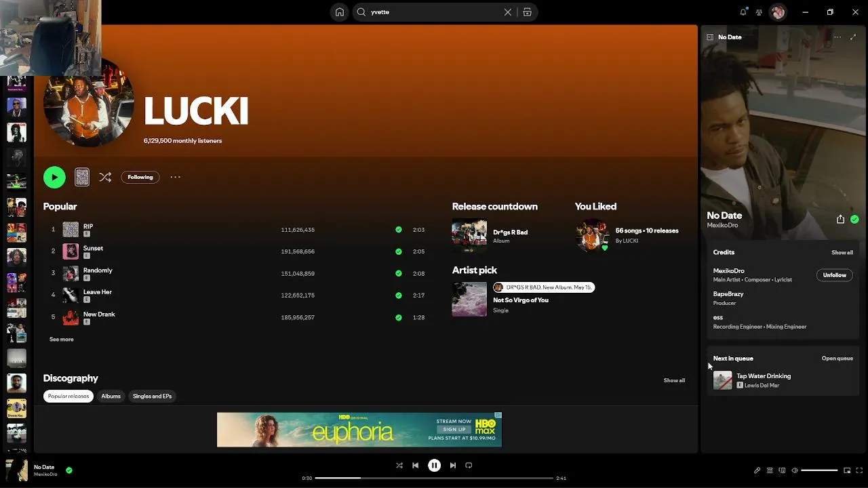Open the Friend Activity icon
Screen dimensions: 868x488
[759, 12]
